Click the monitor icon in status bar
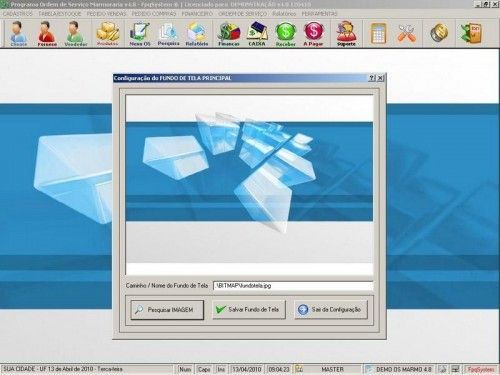 point(455,369)
